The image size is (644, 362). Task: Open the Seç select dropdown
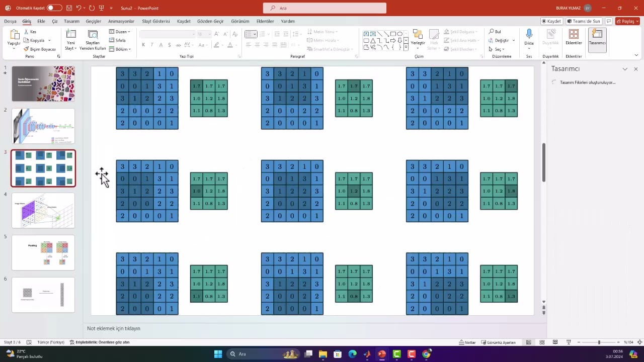[496, 49]
